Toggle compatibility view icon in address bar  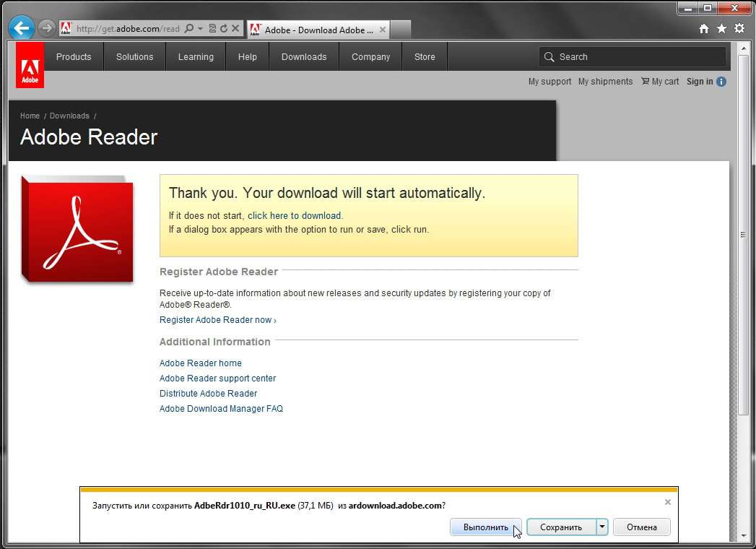pos(212,28)
